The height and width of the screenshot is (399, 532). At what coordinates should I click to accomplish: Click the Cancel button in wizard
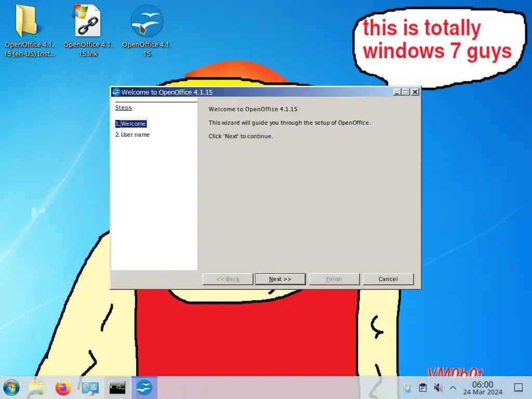pos(388,279)
